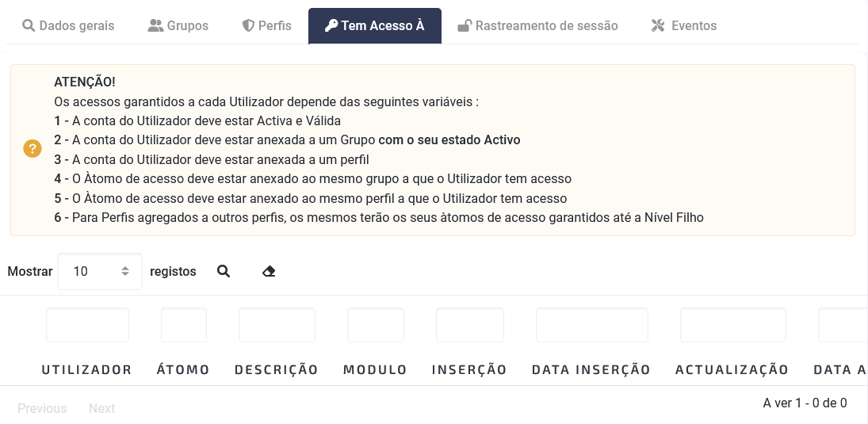Open the Mostrar registos count selector

point(100,271)
